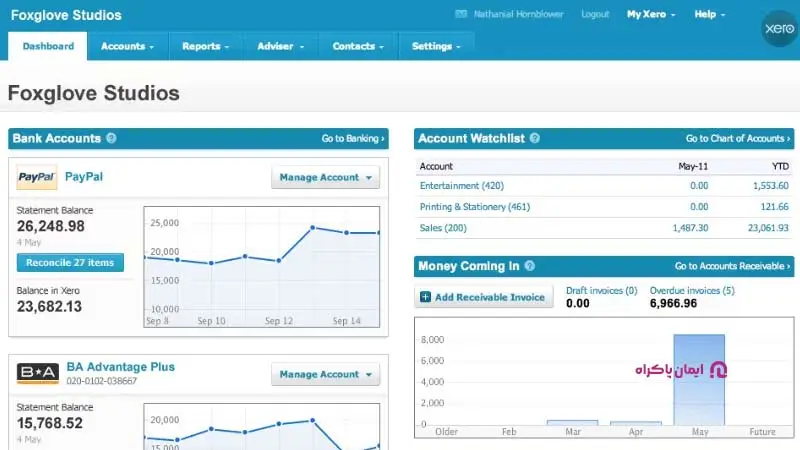Click the plus icon on Add Receivable Invoice
This screenshot has width=800, height=450.
pyautogui.click(x=425, y=297)
